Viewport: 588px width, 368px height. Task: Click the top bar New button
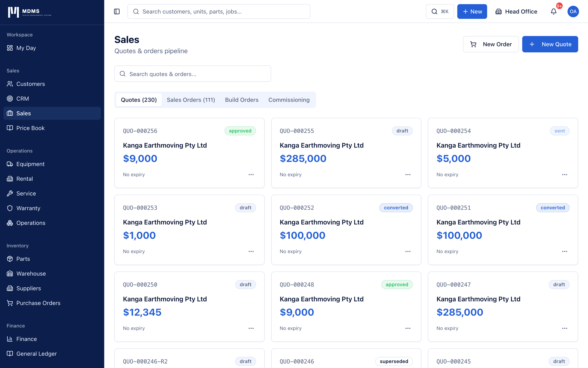click(472, 11)
